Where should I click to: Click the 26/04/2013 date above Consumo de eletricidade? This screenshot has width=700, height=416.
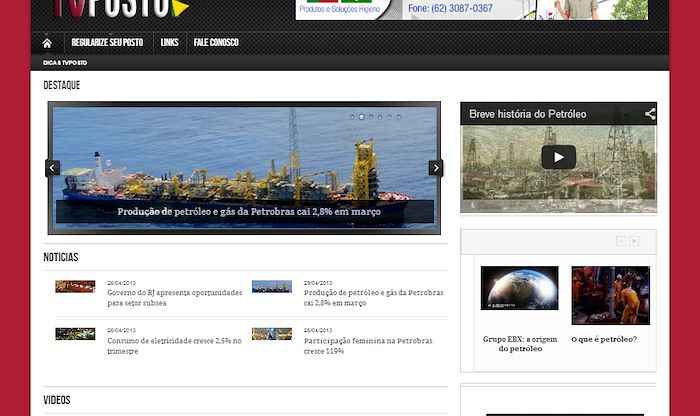point(121,330)
